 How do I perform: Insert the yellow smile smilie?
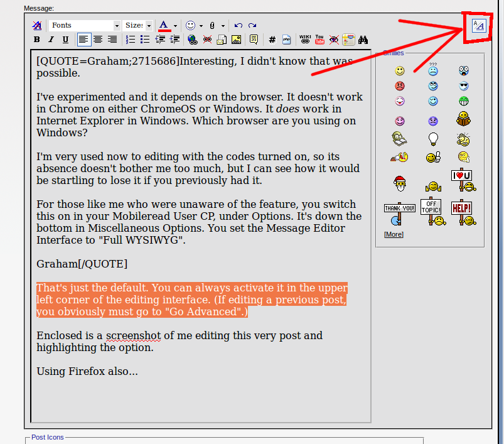click(x=400, y=71)
